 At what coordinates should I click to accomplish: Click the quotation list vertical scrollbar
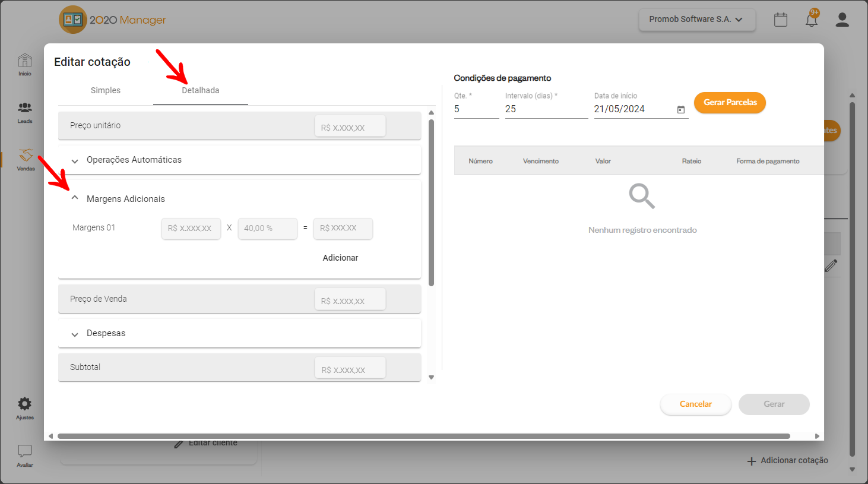pos(432,203)
